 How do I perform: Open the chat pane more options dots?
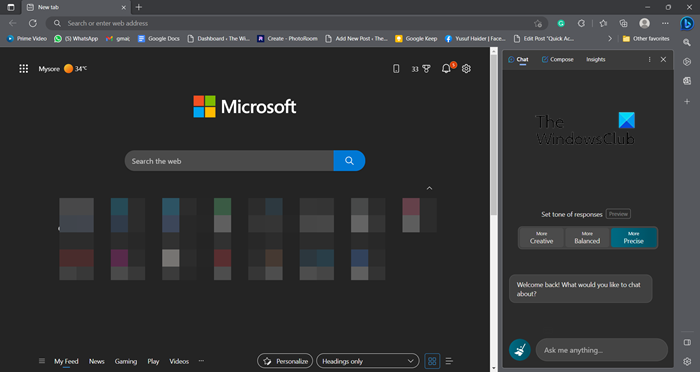click(649, 59)
